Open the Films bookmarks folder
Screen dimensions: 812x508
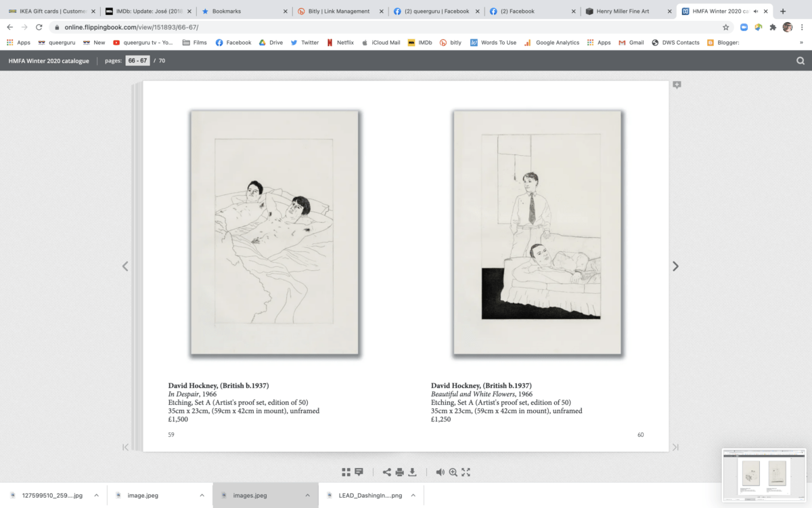point(195,42)
